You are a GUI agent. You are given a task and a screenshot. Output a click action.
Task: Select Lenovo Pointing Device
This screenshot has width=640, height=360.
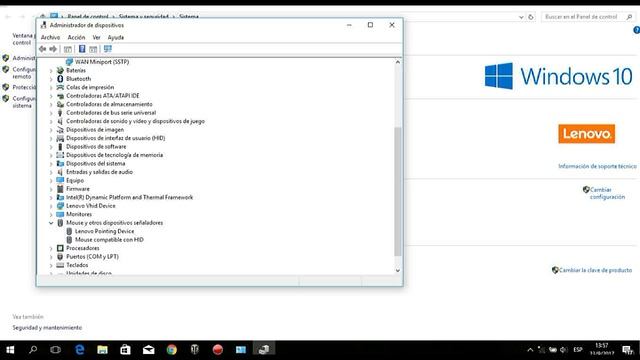tap(104, 231)
